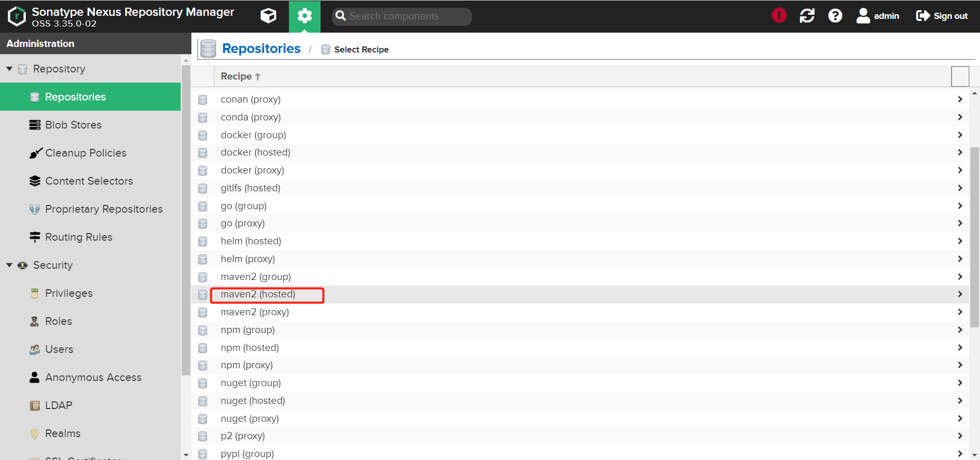Expand the conda (proxy) recipe chevron

point(960,117)
